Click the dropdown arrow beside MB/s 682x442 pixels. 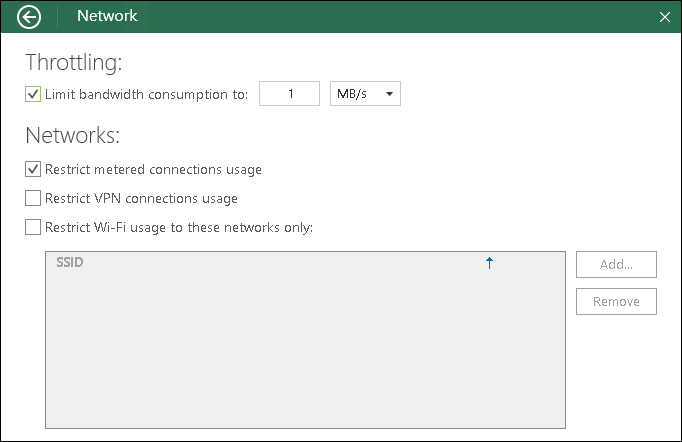pos(389,94)
